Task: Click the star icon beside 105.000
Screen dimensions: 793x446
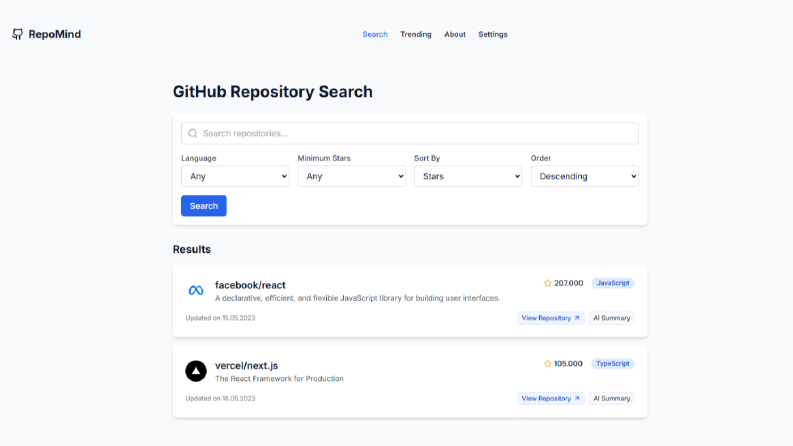Action: (547, 364)
